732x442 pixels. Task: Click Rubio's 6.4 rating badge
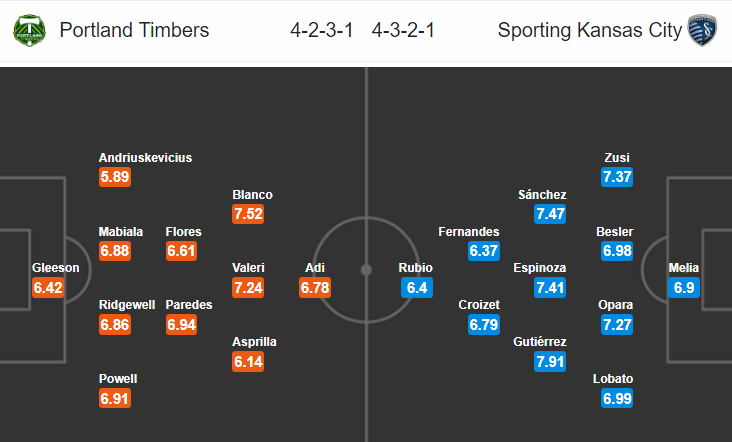click(417, 288)
